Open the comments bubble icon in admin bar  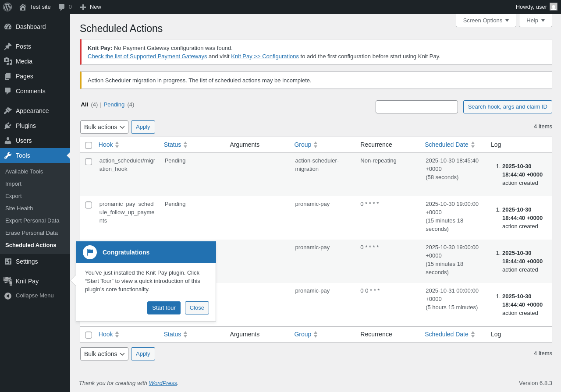click(62, 7)
